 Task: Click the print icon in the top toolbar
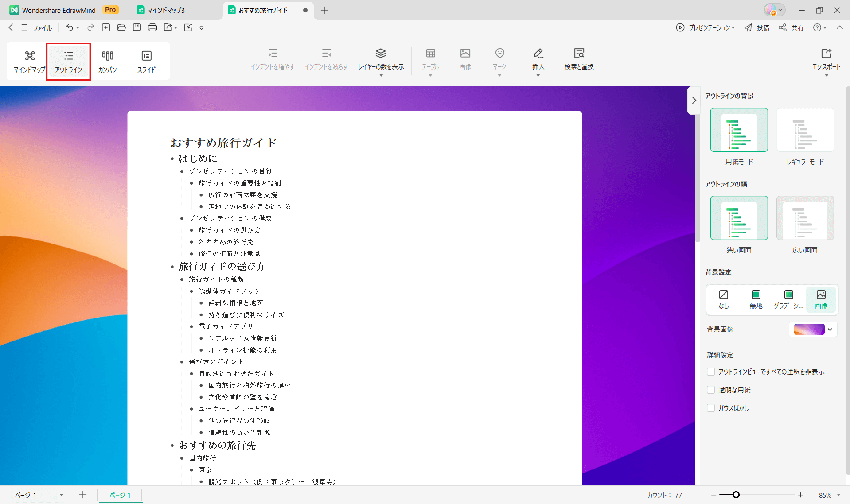pyautogui.click(x=152, y=27)
